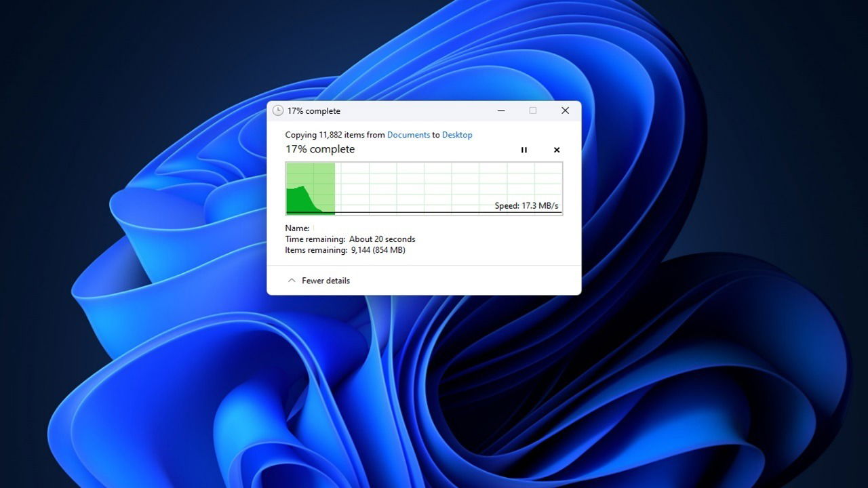Open the Desktop destination link
This screenshot has width=868, height=488.
pyautogui.click(x=456, y=135)
